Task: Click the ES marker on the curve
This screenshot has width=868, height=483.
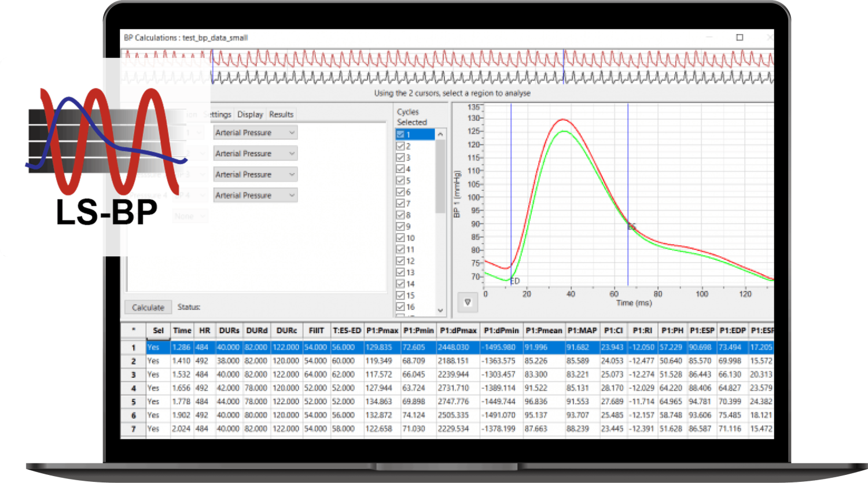Action: tap(632, 227)
